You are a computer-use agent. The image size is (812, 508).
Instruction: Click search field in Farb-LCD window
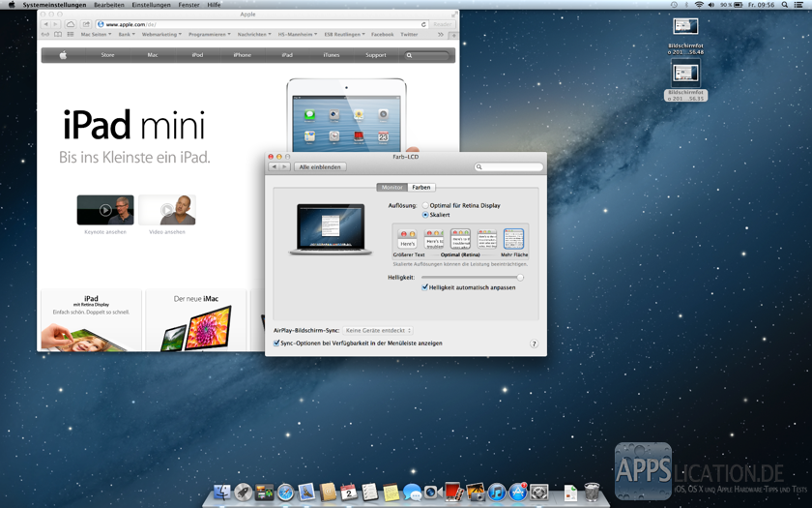click(x=509, y=166)
